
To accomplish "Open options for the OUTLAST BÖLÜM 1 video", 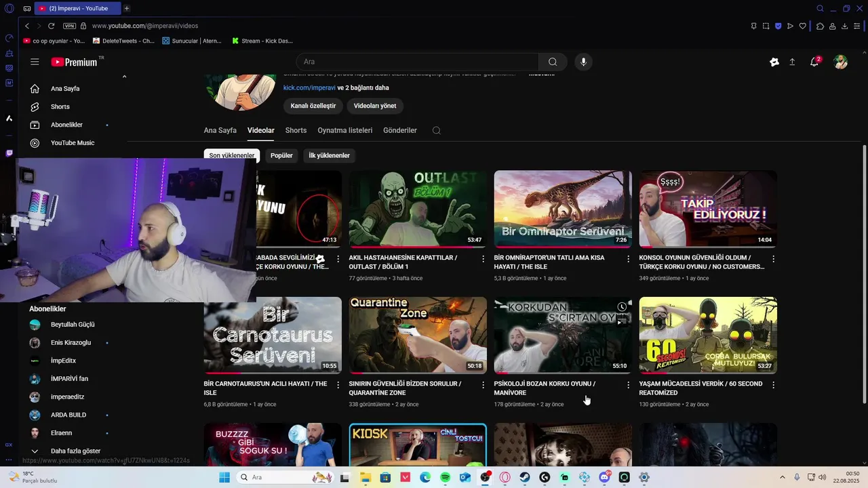I will (484, 259).
